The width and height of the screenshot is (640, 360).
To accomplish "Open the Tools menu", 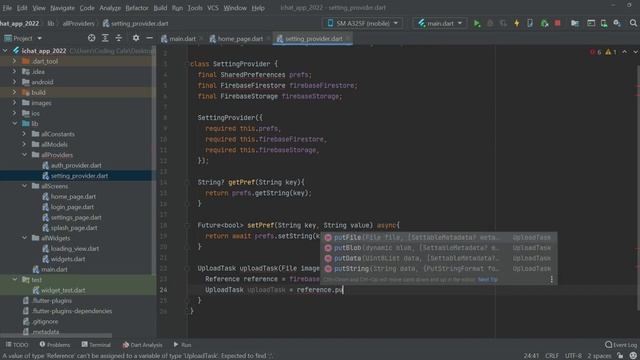I will coord(195,8).
